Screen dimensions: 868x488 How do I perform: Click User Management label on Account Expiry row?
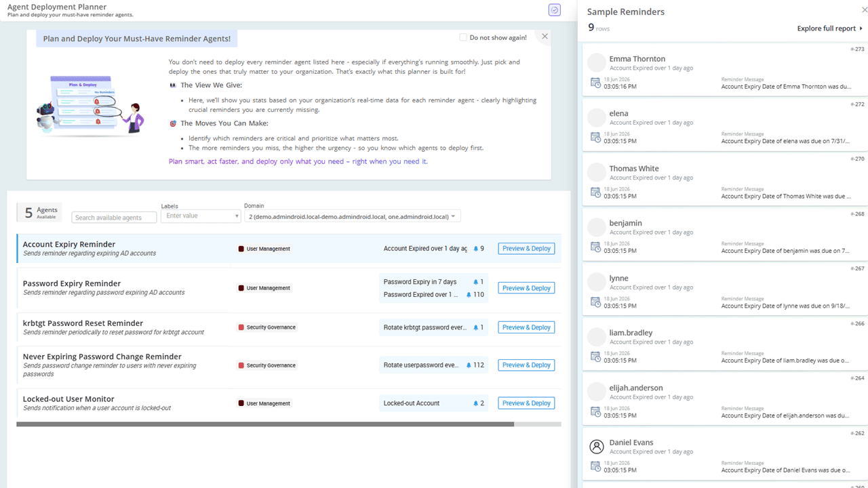(264, 249)
